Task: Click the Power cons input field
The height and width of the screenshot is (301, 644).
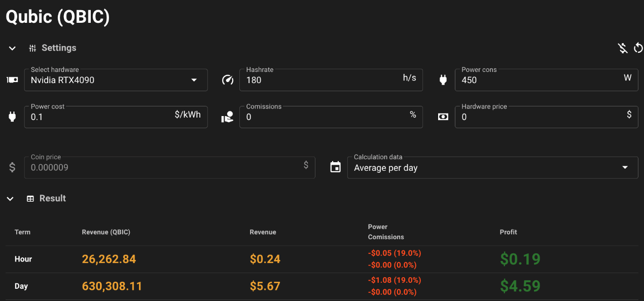Action: (x=538, y=80)
